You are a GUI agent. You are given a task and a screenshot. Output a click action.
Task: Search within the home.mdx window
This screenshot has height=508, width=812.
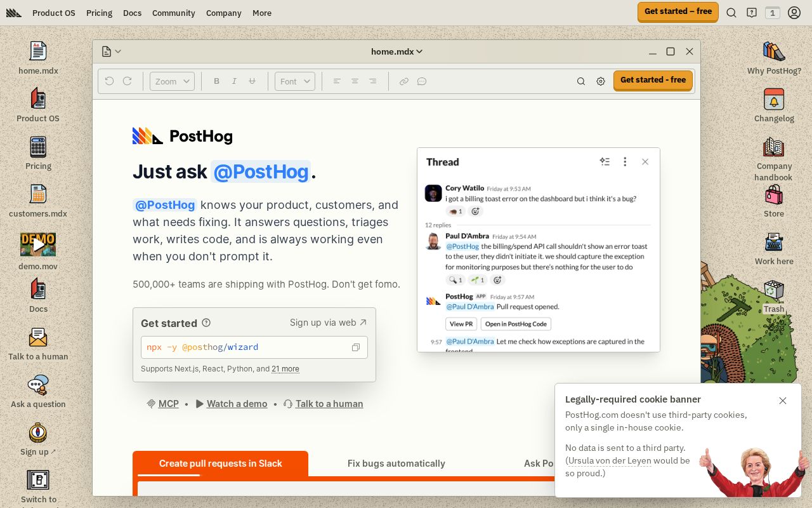(580, 81)
